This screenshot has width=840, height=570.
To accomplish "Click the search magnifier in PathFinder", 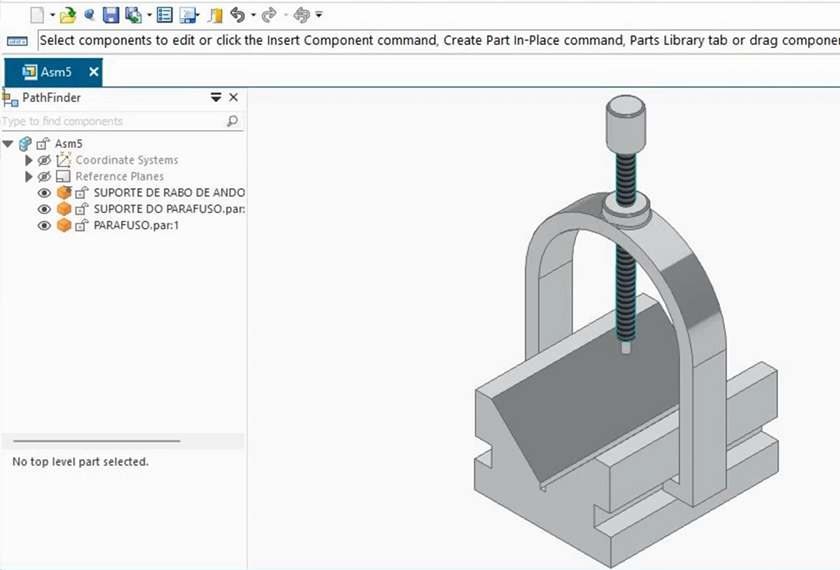I will click(x=232, y=121).
